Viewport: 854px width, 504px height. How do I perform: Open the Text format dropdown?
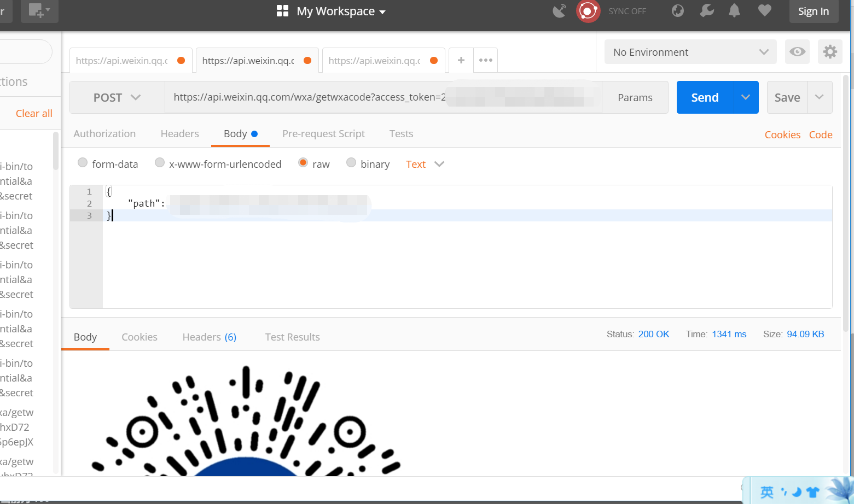pos(425,164)
